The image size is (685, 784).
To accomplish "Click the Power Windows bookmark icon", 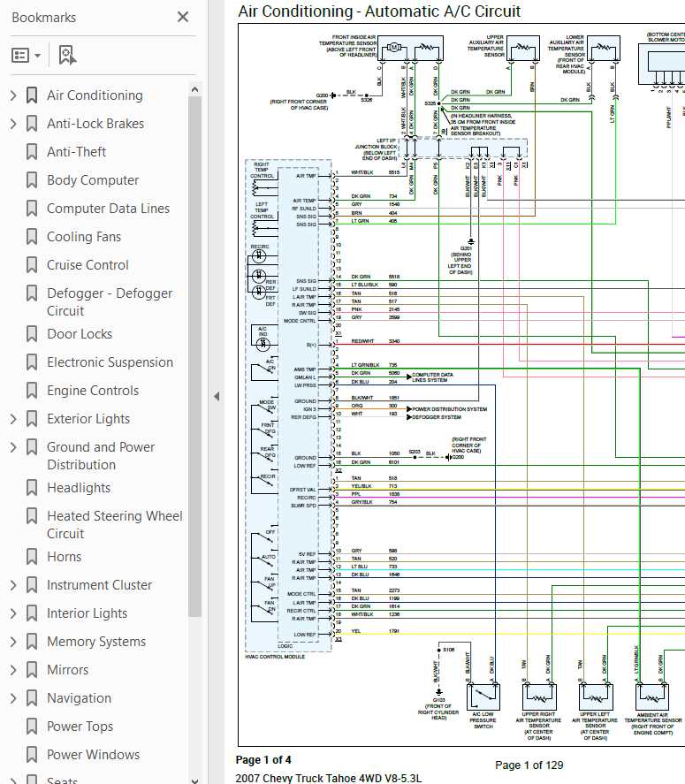I will (x=32, y=755).
